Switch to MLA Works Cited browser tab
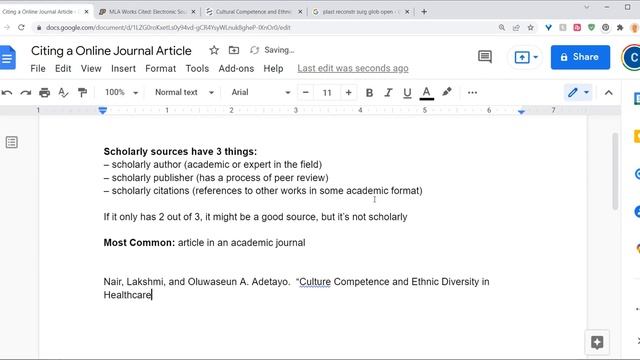The image size is (640, 360). click(x=147, y=12)
